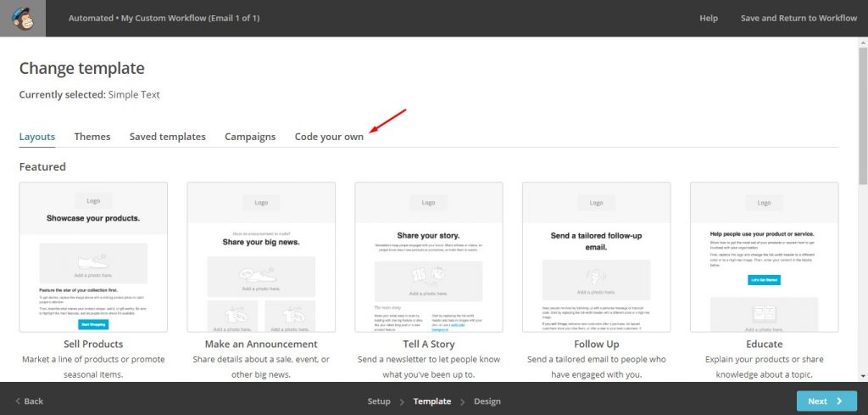Click the chevron icon inside Next button
Image resolution: width=868 pixels, height=415 pixels.
click(839, 401)
